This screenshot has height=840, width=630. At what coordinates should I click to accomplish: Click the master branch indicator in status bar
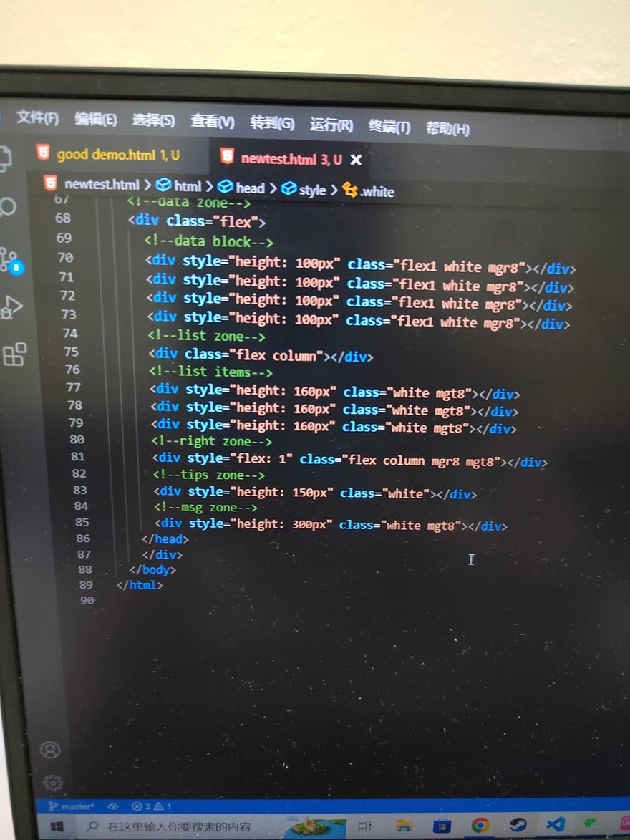(72, 806)
